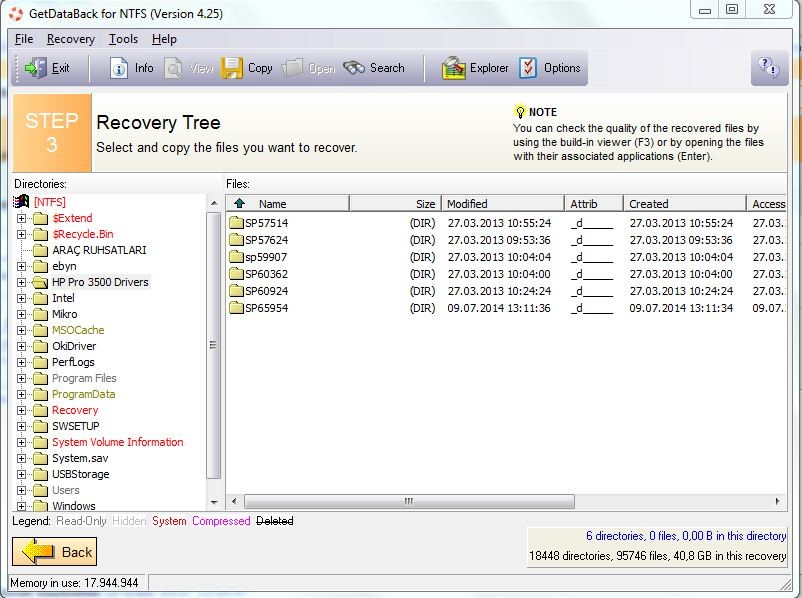Expand the Intel folder tree node
The height and width of the screenshot is (598, 802).
click(22, 298)
